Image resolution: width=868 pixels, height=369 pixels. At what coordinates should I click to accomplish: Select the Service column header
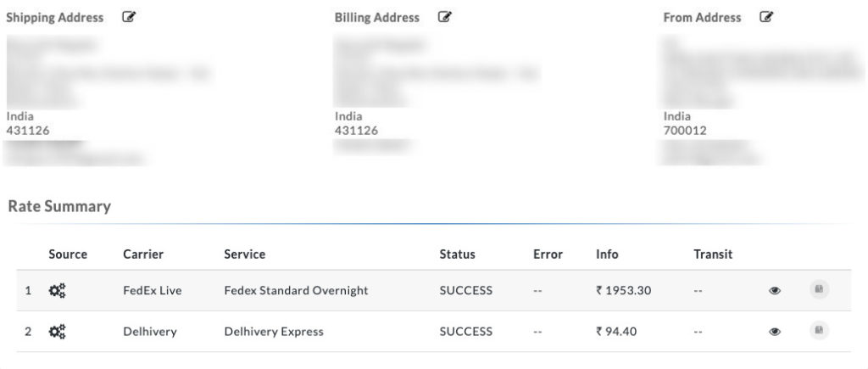click(x=245, y=254)
